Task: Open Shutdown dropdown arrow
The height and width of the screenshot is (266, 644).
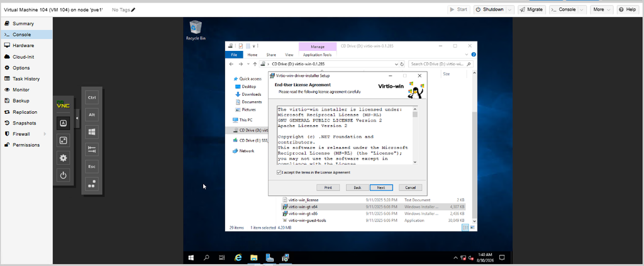Action: pyautogui.click(x=509, y=9)
